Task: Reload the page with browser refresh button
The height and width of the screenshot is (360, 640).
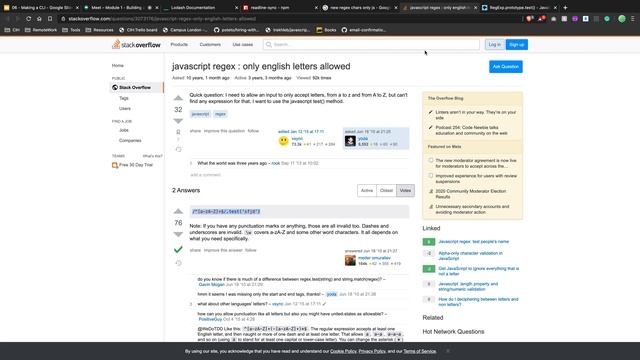Action: (28, 19)
